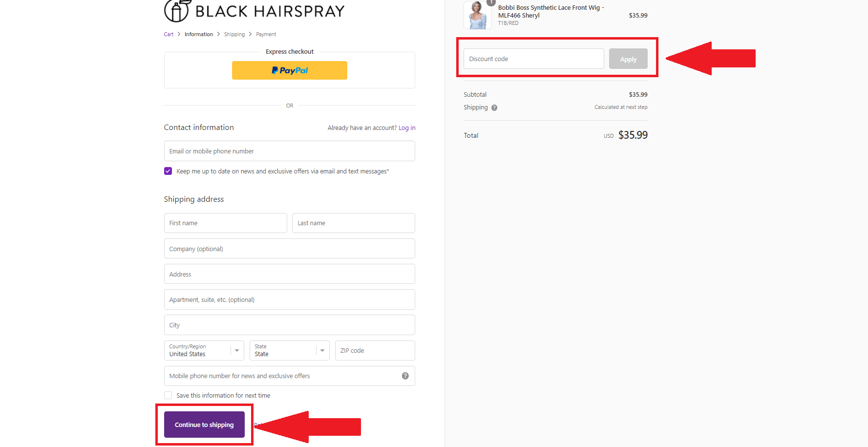Enable Save this information for next time

pyautogui.click(x=168, y=395)
